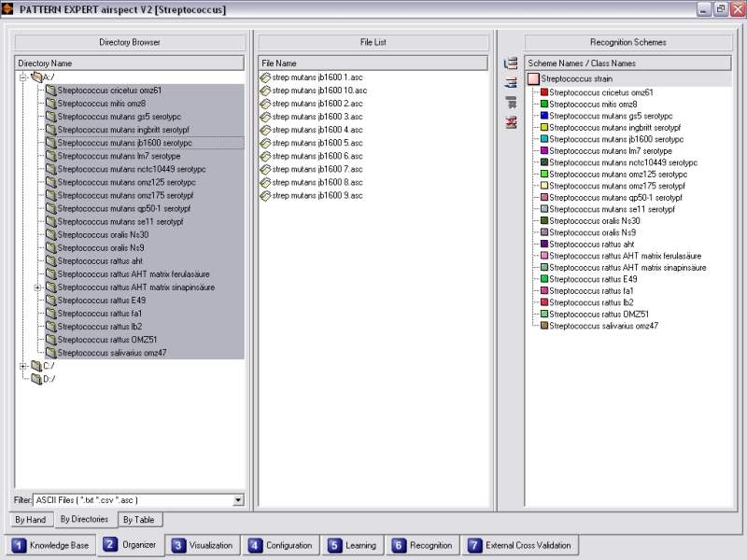Click folder icon of Streptococcus salivarius omz47
This screenshot has width=747, height=560.
(x=50, y=353)
